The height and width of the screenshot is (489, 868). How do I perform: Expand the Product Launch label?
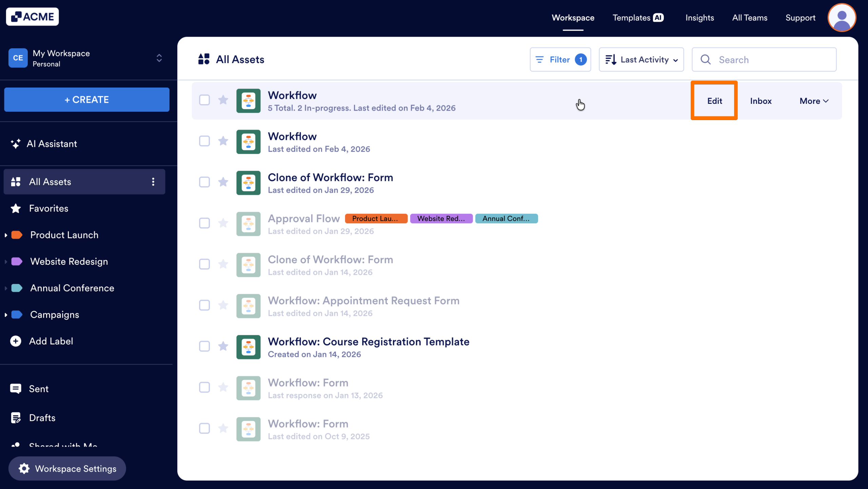point(5,235)
